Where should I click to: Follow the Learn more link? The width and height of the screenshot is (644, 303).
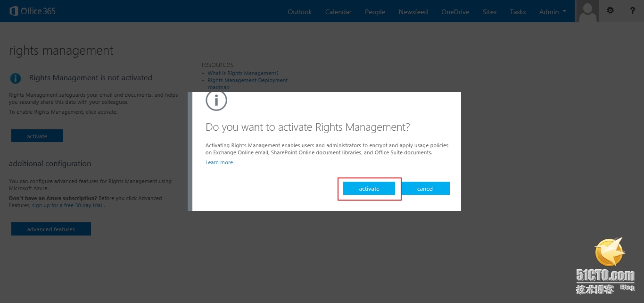click(x=219, y=162)
